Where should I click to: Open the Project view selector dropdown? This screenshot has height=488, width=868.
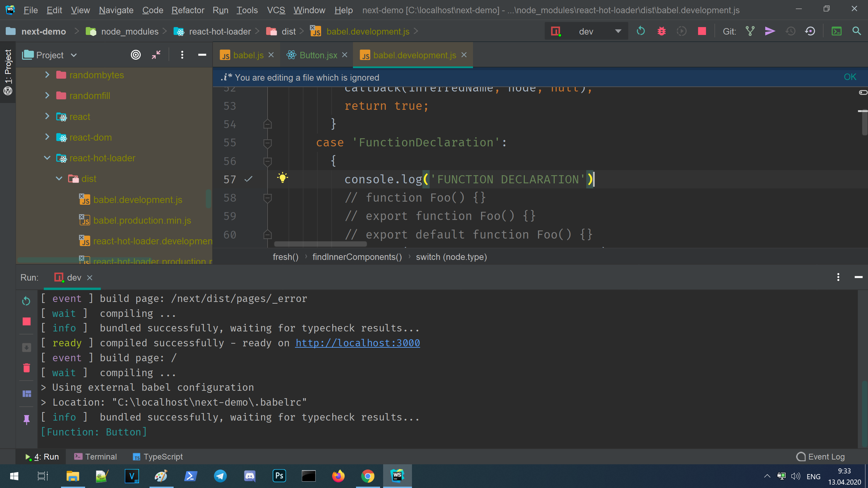coord(50,55)
